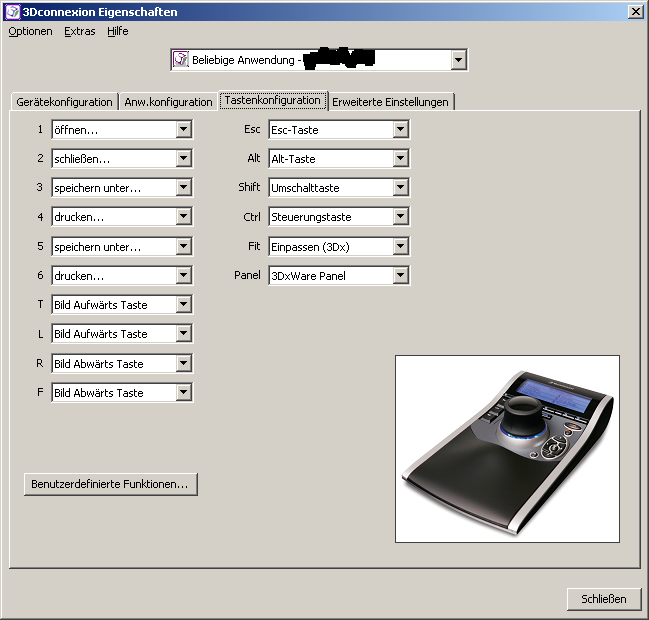Open dropdown arrow for button 1 (öffnen...)
This screenshot has height=620, width=649.
click(183, 130)
